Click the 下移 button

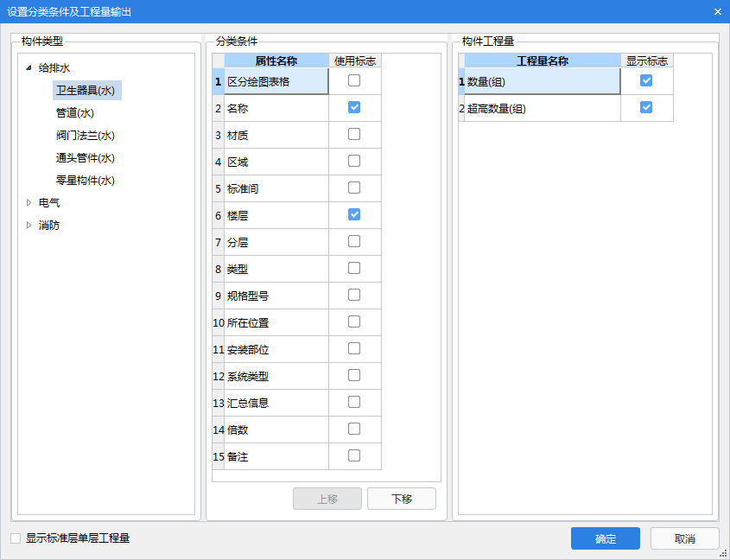coord(401,499)
